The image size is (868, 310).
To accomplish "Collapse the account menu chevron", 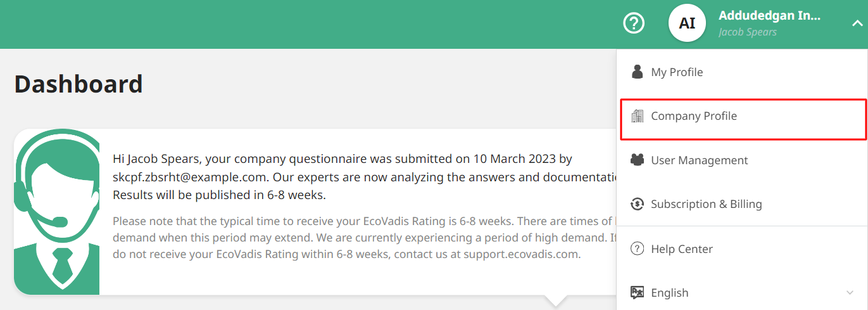I will (x=857, y=23).
